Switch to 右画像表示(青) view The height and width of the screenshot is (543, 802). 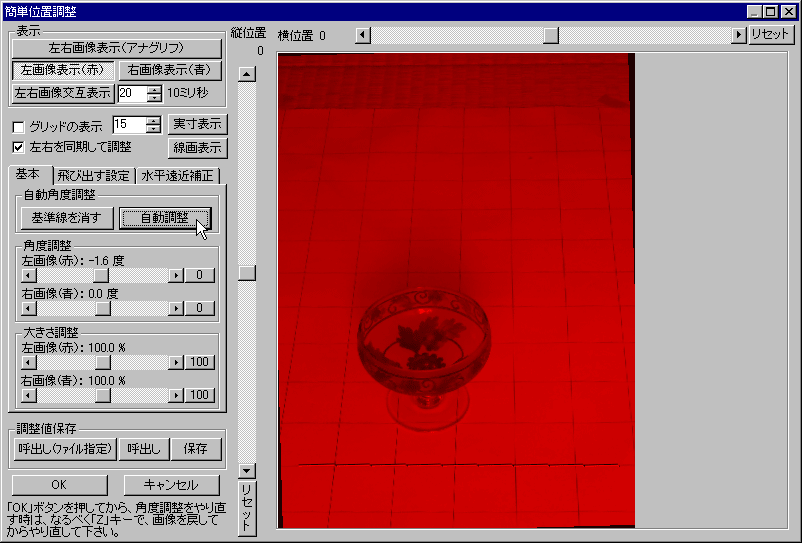click(170, 71)
